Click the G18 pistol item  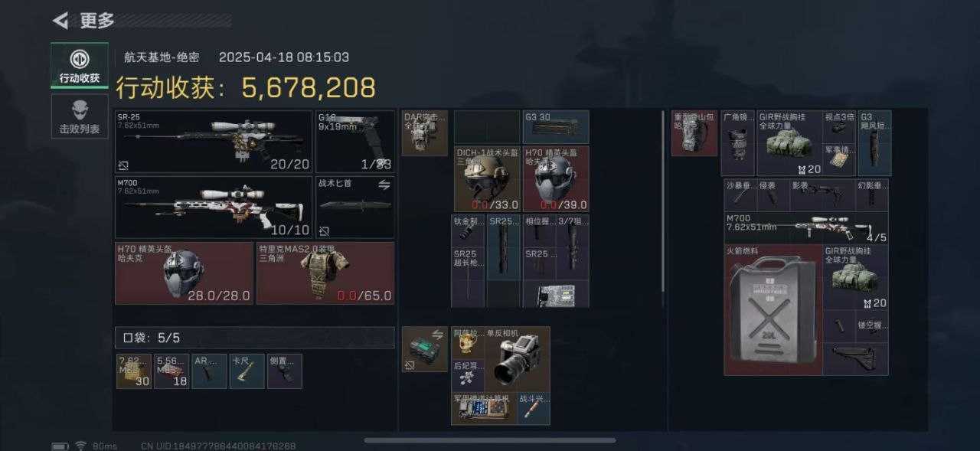tap(355, 142)
